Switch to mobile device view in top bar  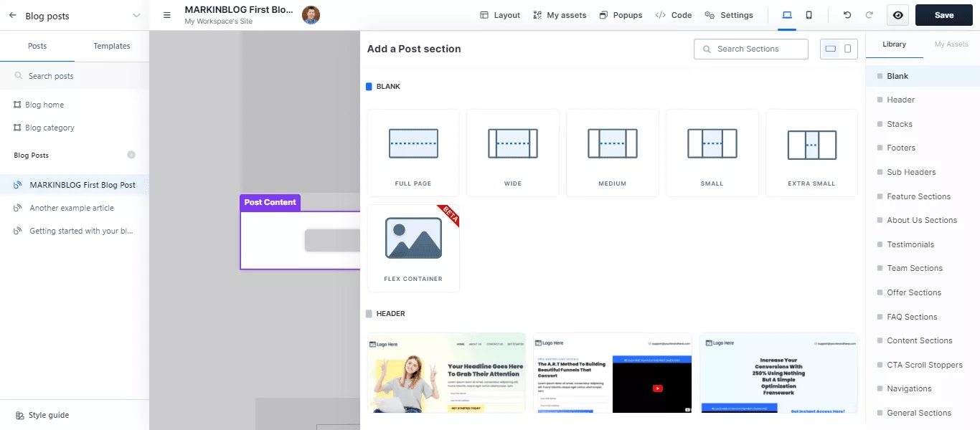click(809, 15)
